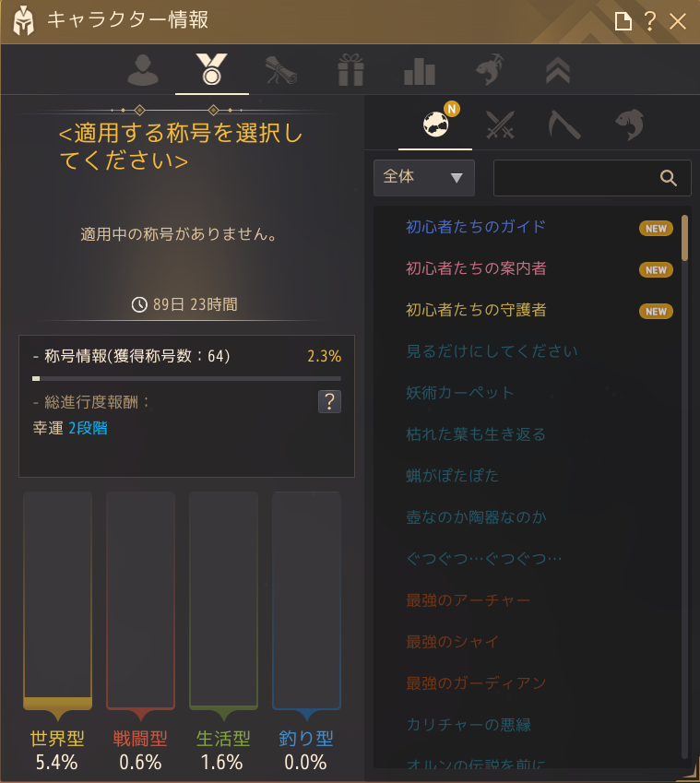Open the scroll history tab icon

point(280,70)
